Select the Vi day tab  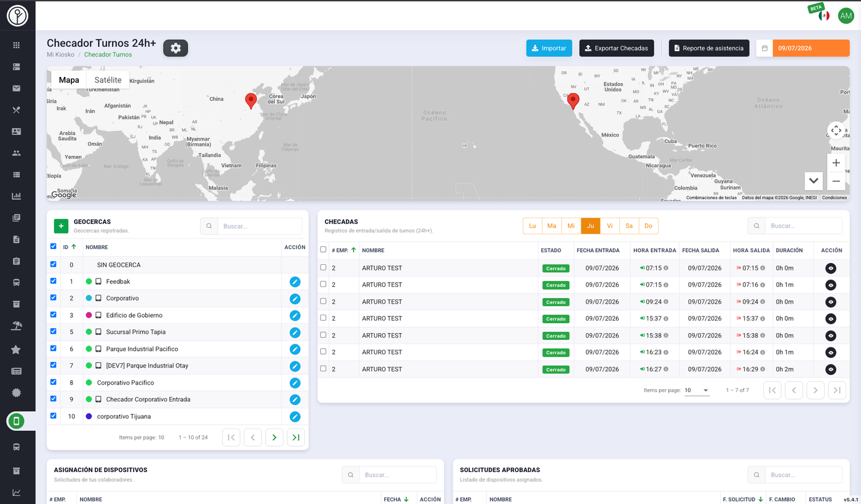tap(609, 226)
